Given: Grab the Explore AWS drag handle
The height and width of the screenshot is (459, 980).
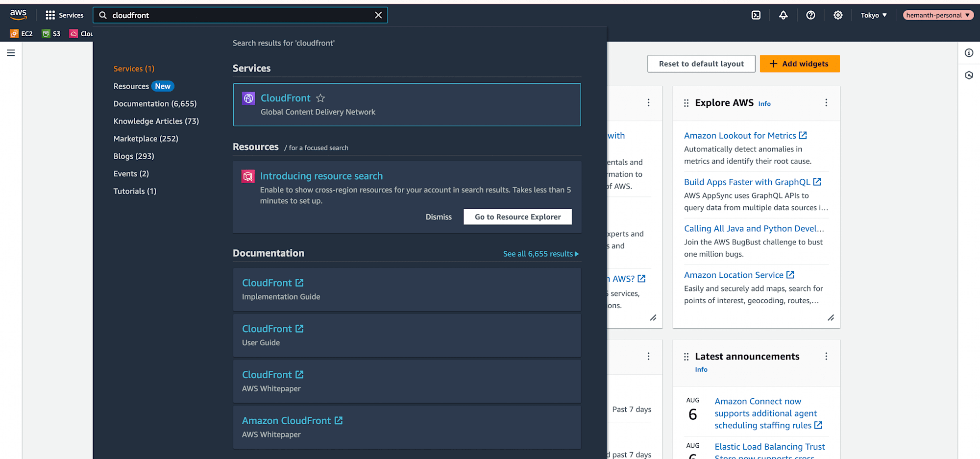Looking at the screenshot, I should click(x=686, y=103).
